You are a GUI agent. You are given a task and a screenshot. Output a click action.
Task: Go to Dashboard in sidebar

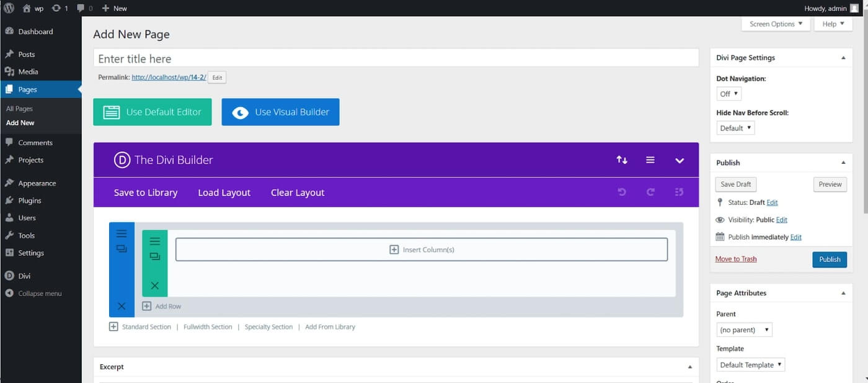pos(35,32)
